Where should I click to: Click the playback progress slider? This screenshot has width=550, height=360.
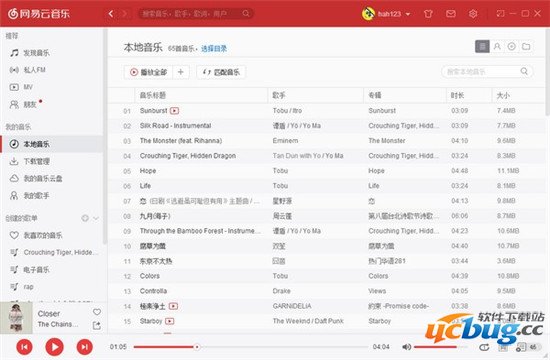click(251, 347)
